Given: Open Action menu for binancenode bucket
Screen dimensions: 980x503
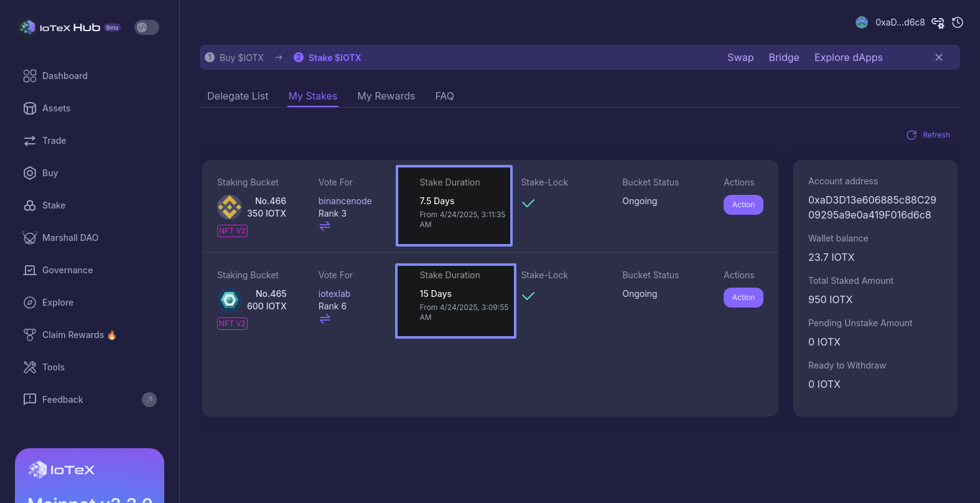Looking at the screenshot, I should point(743,205).
